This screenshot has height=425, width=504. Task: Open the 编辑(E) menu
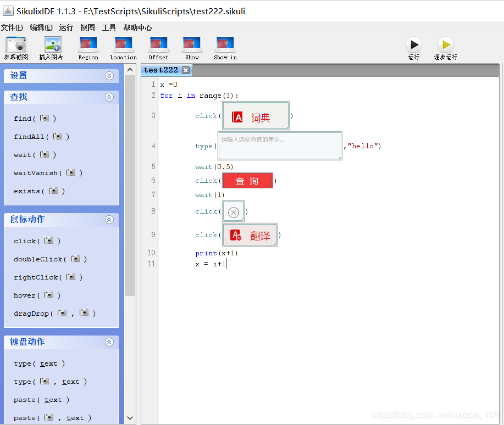pyautogui.click(x=41, y=27)
